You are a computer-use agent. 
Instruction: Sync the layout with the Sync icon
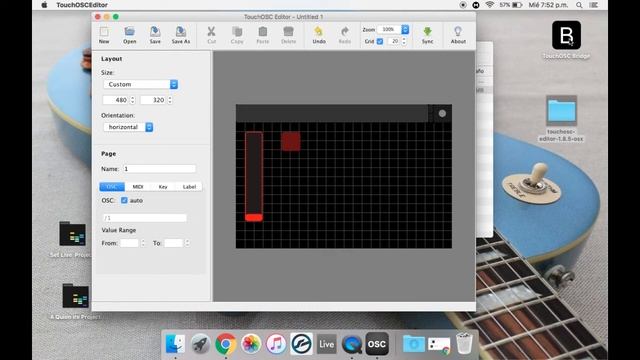pyautogui.click(x=427, y=35)
